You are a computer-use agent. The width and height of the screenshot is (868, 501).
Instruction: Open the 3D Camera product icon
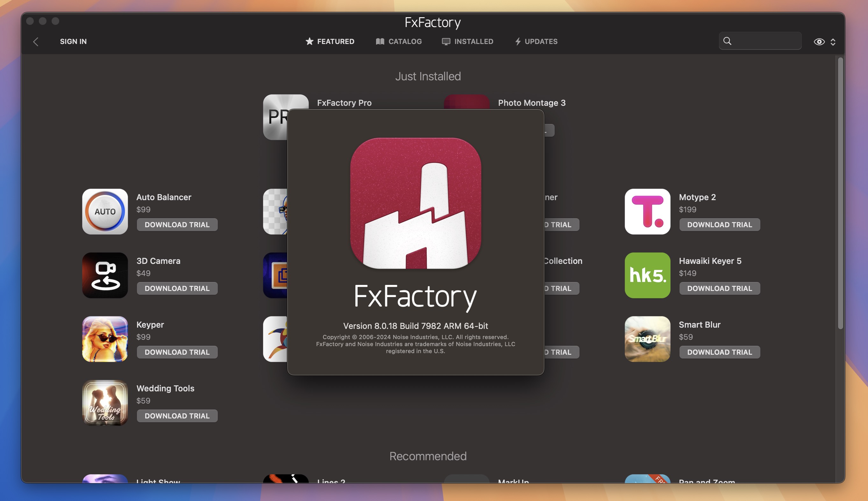point(105,275)
